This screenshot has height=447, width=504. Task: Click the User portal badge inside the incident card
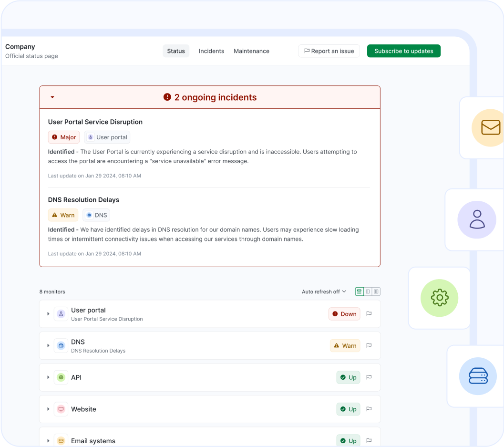(x=107, y=137)
